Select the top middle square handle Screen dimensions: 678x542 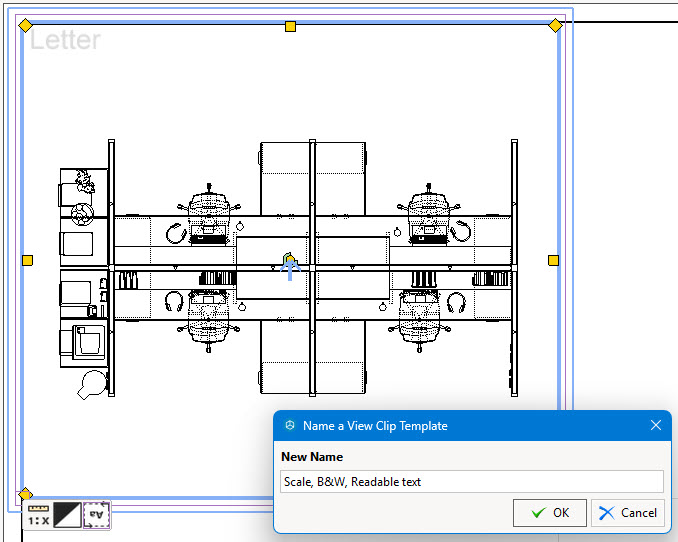[x=291, y=27]
